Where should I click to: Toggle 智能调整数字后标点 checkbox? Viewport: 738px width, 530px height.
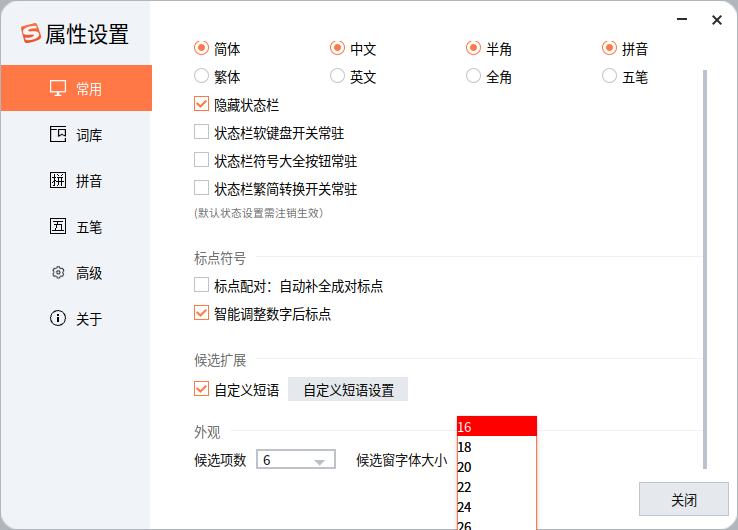click(x=201, y=313)
